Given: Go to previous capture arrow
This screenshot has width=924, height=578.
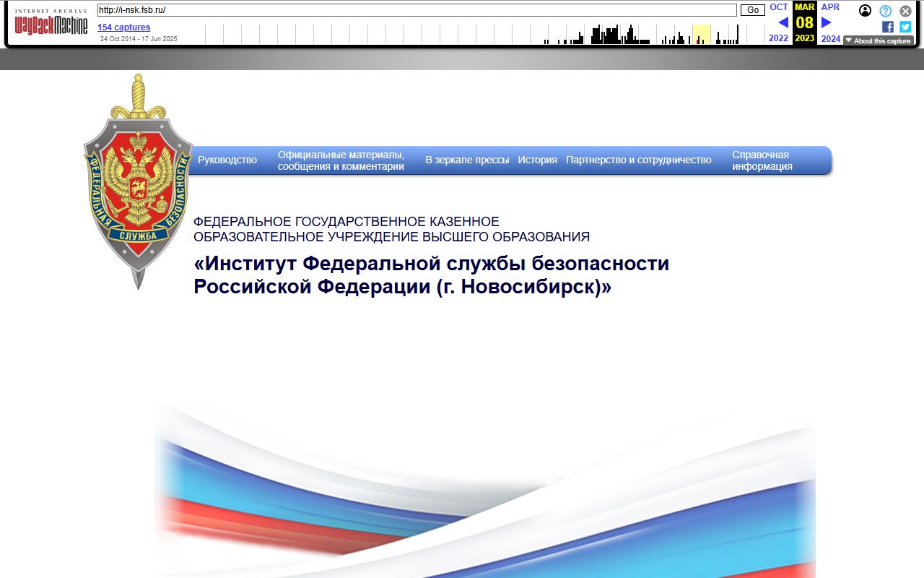Looking at the screenshot, I should tap(783, 22).
